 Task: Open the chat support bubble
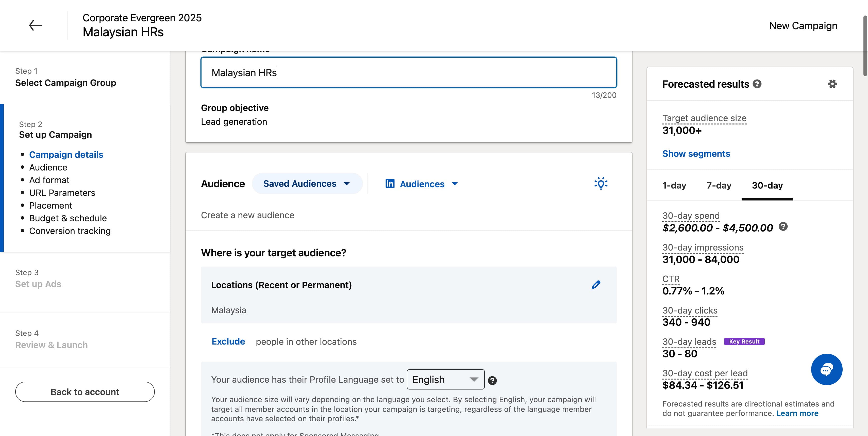(x=827, y=369)
